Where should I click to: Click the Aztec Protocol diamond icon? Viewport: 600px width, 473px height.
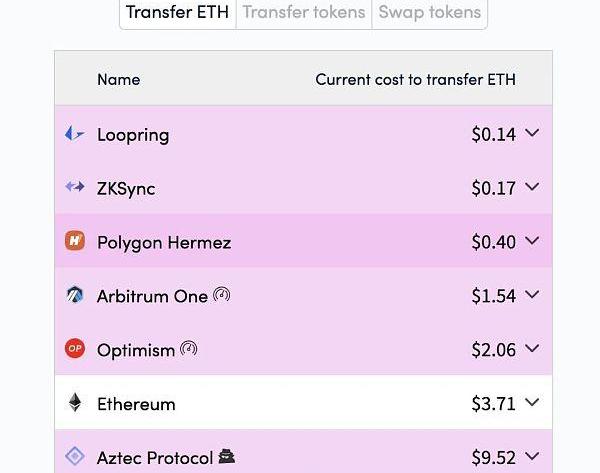[75, 456]
